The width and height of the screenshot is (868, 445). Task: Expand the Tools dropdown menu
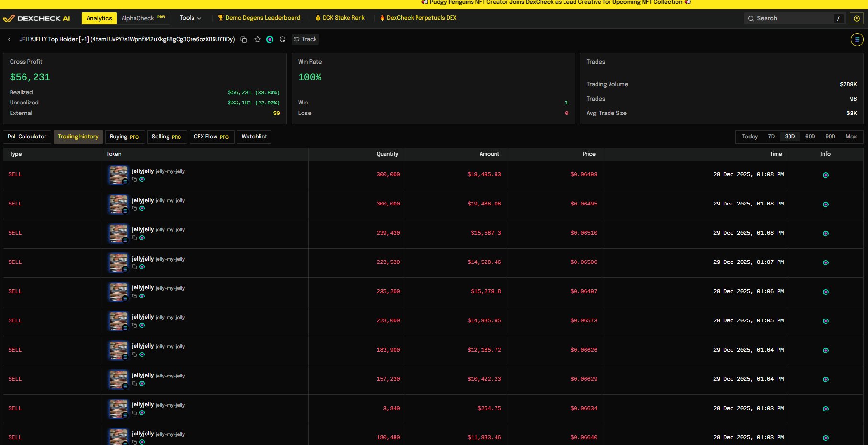pos(190,18)
